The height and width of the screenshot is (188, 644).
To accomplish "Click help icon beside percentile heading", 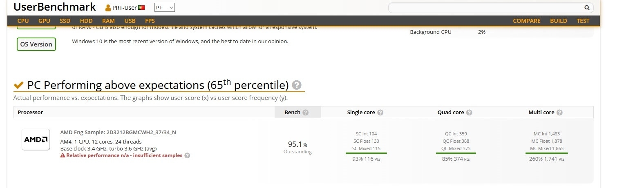I will click(x=297, y=85).
